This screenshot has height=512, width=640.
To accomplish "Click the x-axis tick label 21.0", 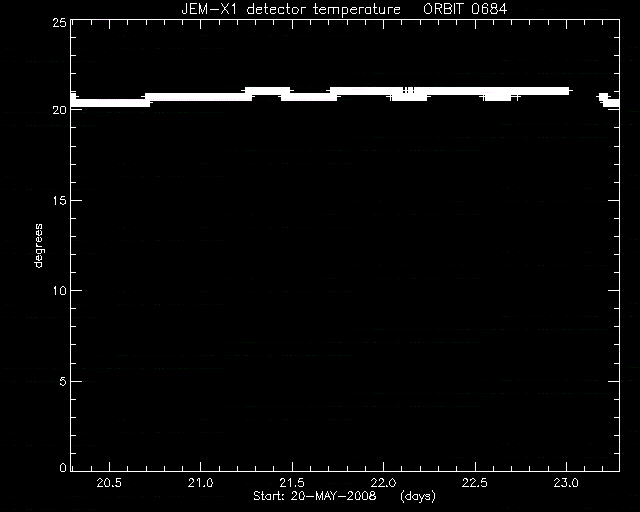I will [200, 483].
